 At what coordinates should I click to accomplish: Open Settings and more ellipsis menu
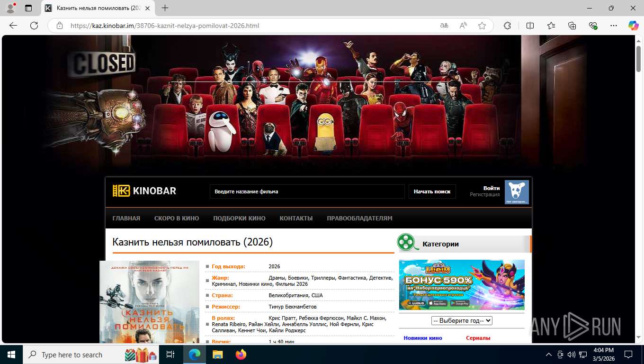(614, 26)
